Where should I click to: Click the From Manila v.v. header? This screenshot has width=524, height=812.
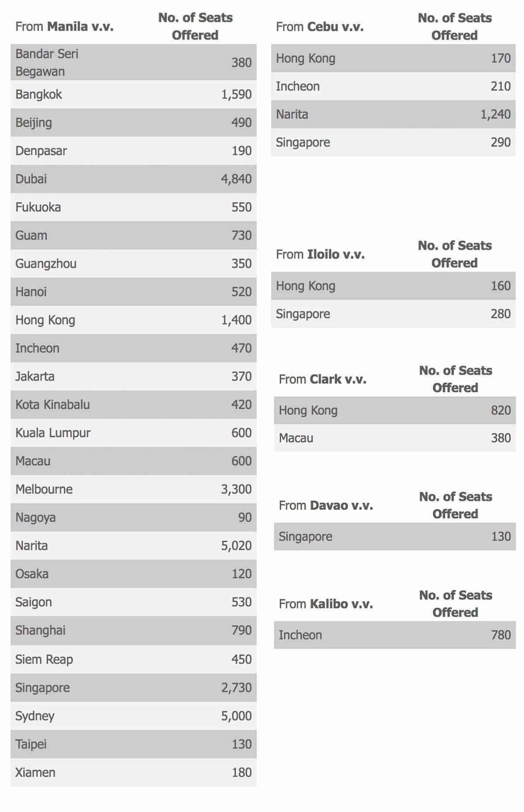tap(65, 27)
